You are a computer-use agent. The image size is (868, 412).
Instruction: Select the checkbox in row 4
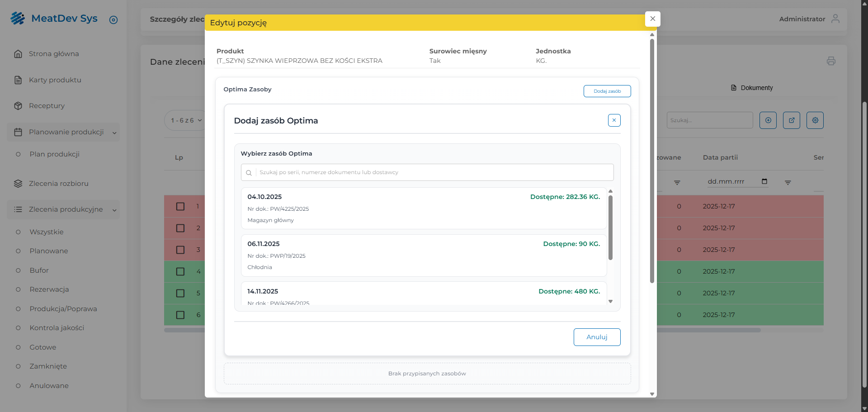point(180,271)
